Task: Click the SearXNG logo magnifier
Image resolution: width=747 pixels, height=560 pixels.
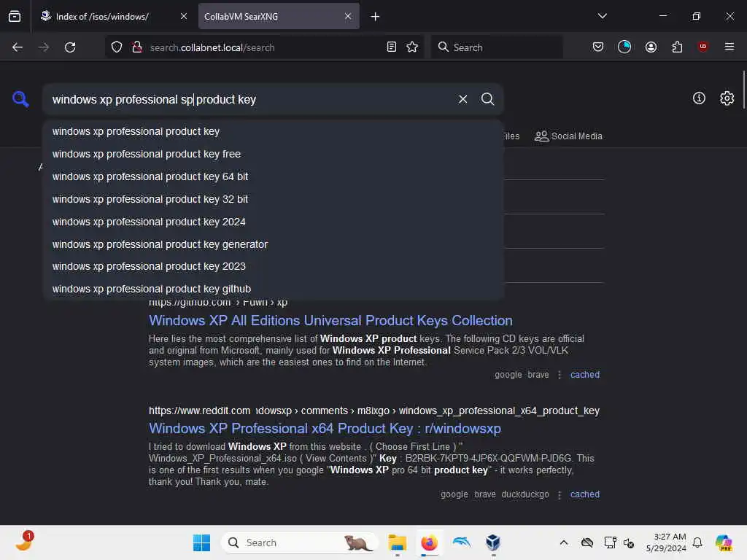Action: (20, 99)
